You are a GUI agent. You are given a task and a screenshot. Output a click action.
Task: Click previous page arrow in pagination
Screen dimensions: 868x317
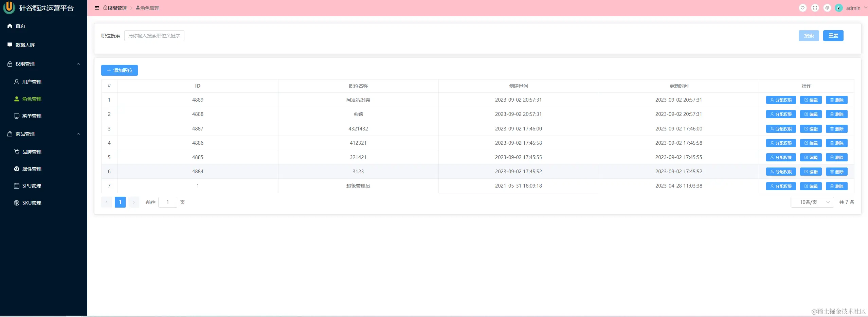click(106, 202)
